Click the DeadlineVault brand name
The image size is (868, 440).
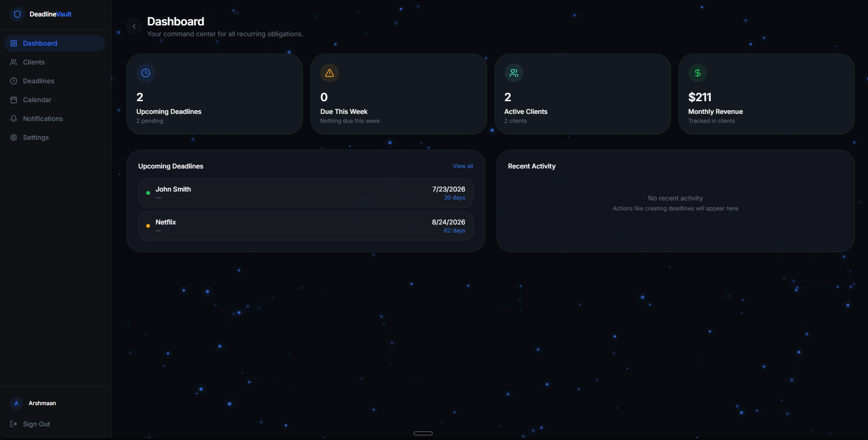(50, 14)
